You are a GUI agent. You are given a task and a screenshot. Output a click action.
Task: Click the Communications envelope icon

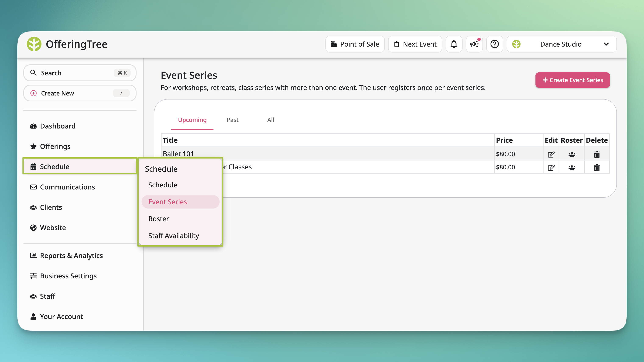tap(33, 187)
